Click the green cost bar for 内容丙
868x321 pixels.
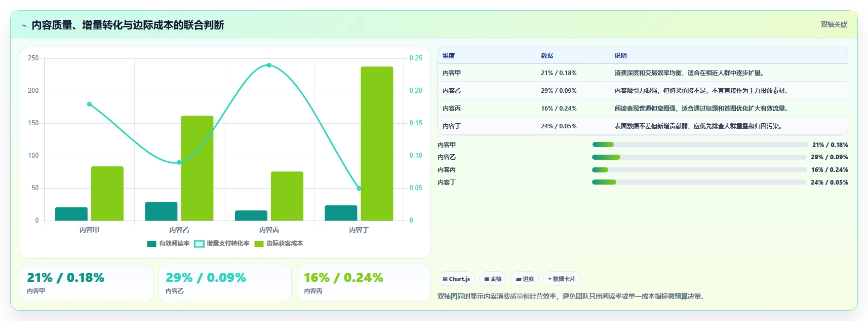[x=287, y=196]
